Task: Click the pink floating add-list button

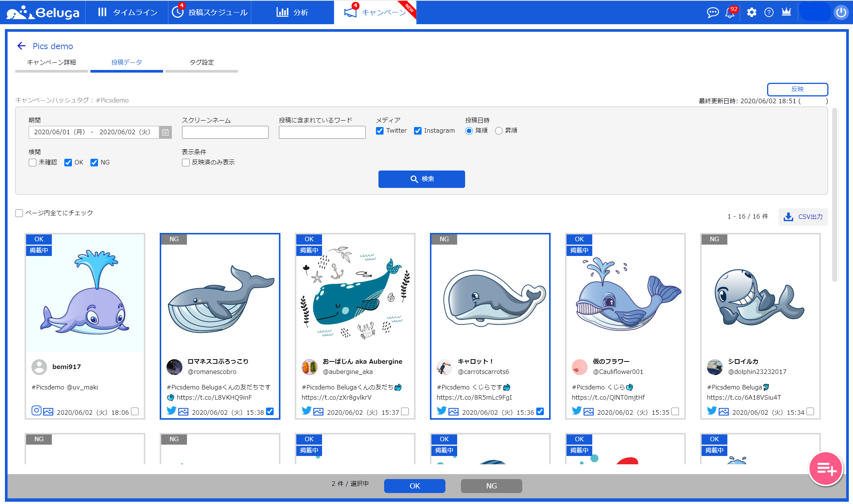Action: tap(826, 469)
